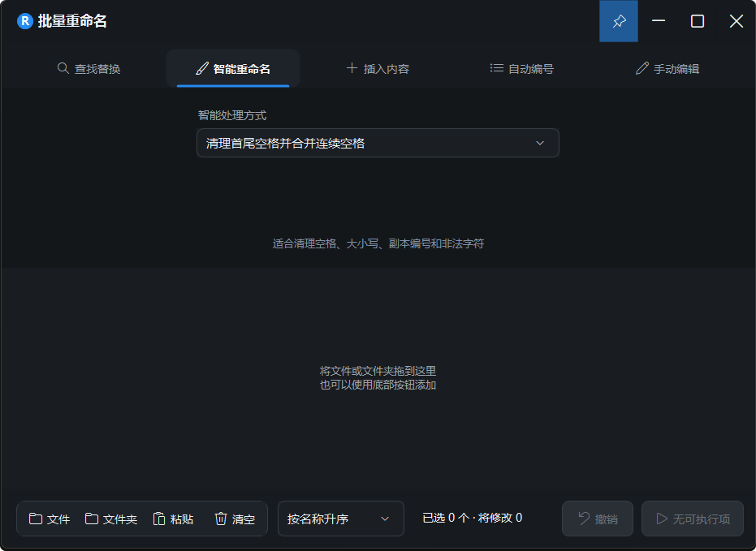756x551 pixels.
Task: Click the 适合清理空格、大小写 hint text
Action: (x=378, y=243)
